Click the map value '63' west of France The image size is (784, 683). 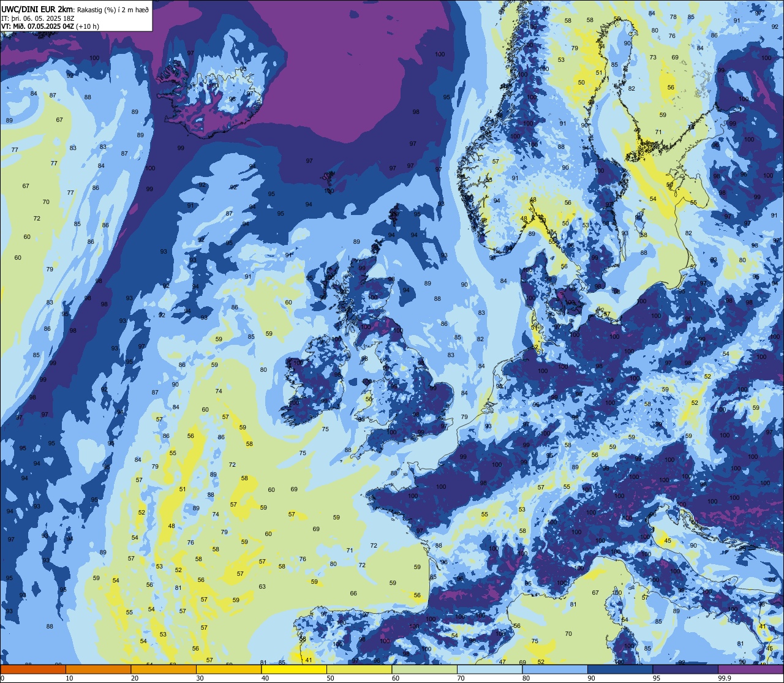tap(262, 586)
